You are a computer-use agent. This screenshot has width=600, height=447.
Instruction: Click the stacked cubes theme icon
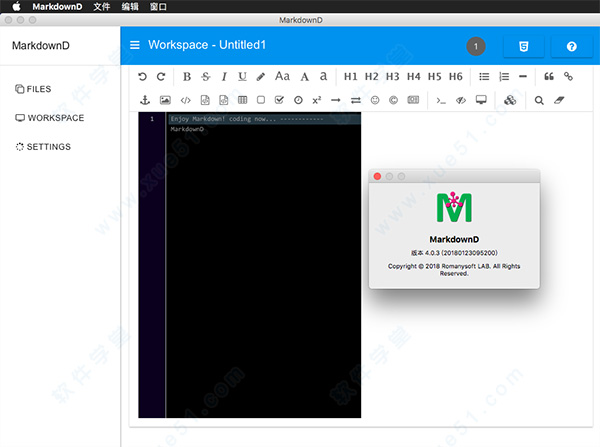click(x=510, y=100)
